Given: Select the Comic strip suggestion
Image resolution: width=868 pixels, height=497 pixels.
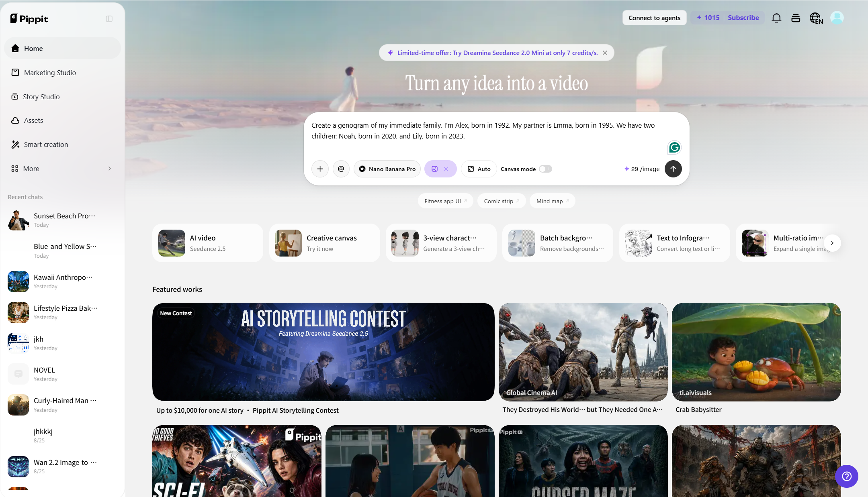Looking at the screenshot, I should [502, 201].
